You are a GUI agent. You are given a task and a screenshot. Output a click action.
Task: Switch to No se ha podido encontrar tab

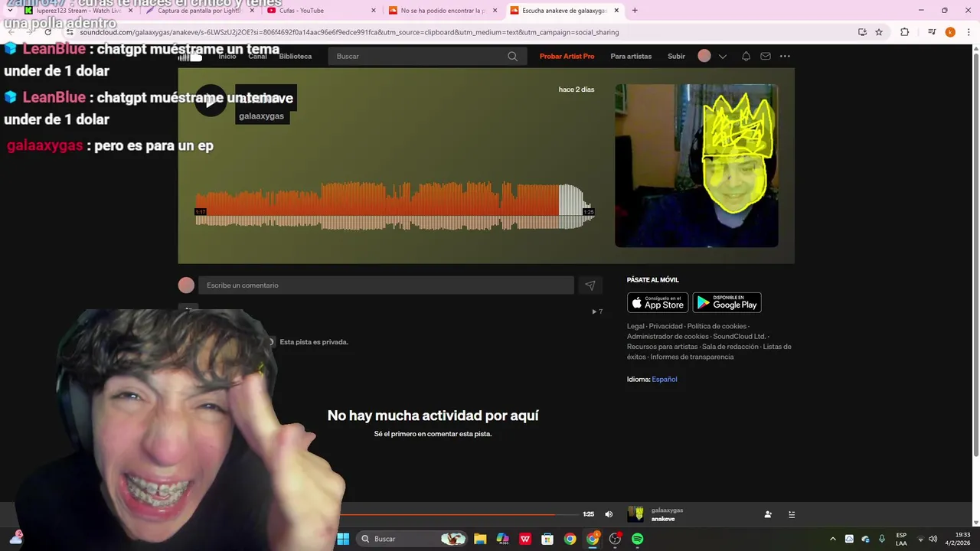click(x=443, y=11)
